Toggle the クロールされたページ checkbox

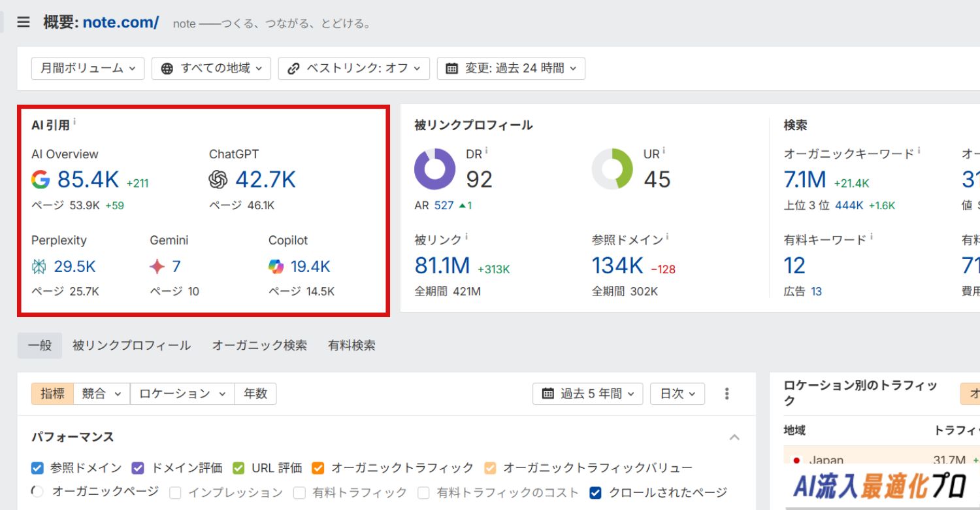[x=595, y=492]
